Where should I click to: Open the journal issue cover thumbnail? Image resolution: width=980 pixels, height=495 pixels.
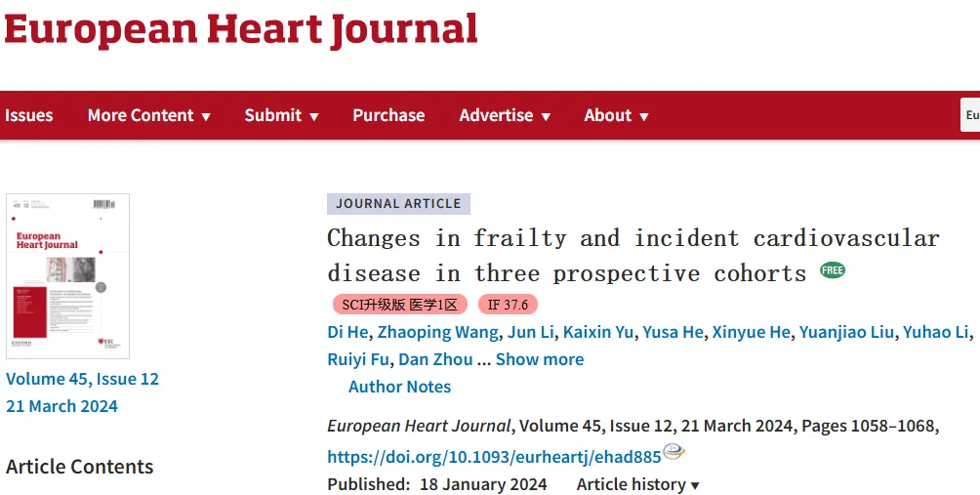pyautogui.click(x=67, y=276)
